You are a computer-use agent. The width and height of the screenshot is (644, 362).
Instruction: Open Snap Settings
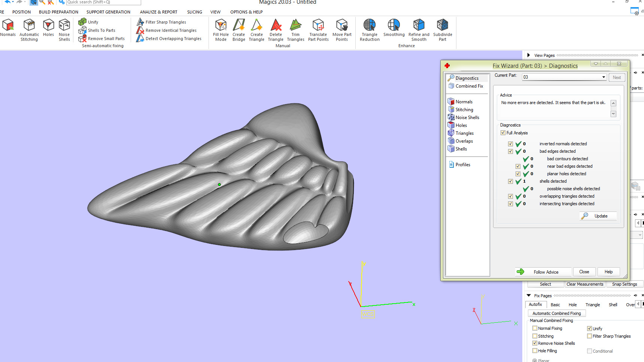[625, 284]
